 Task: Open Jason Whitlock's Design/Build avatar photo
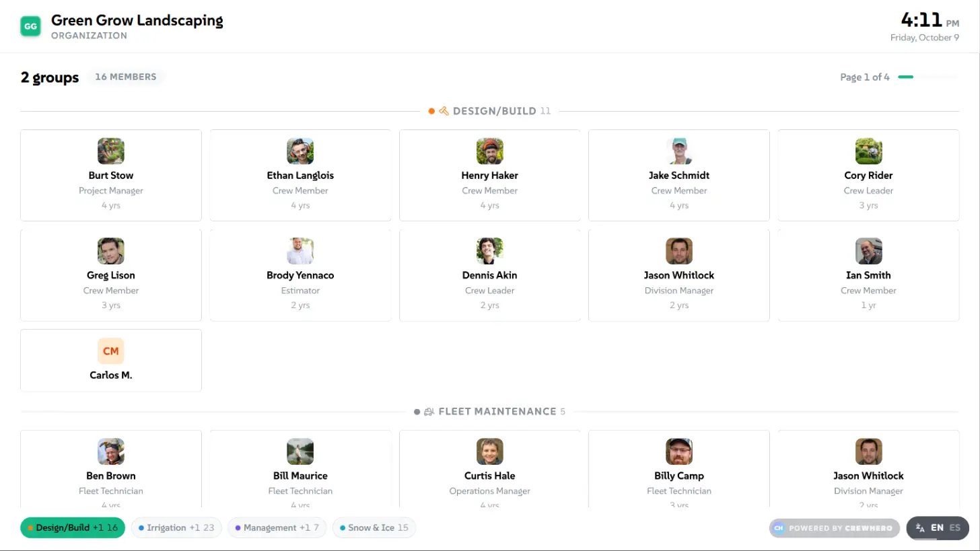click(x=679, y=251)
